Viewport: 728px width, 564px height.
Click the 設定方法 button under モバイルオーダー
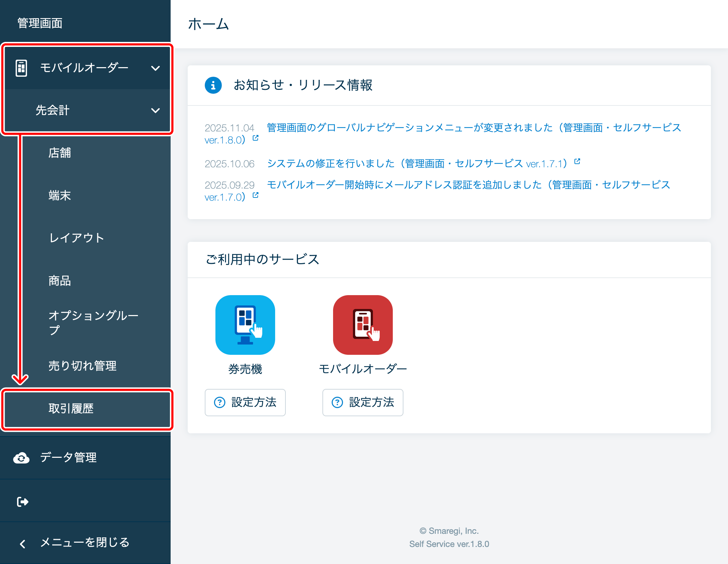(x=363, y=402)
